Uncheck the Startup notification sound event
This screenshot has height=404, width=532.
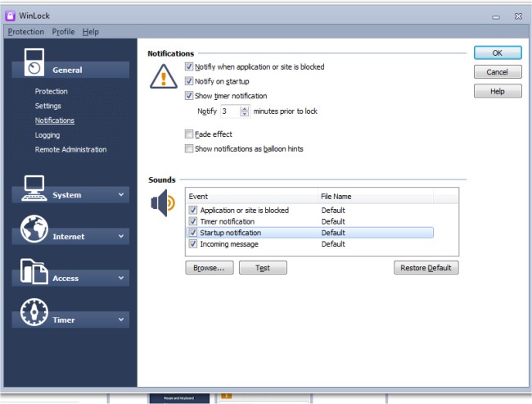coord(192,233)
